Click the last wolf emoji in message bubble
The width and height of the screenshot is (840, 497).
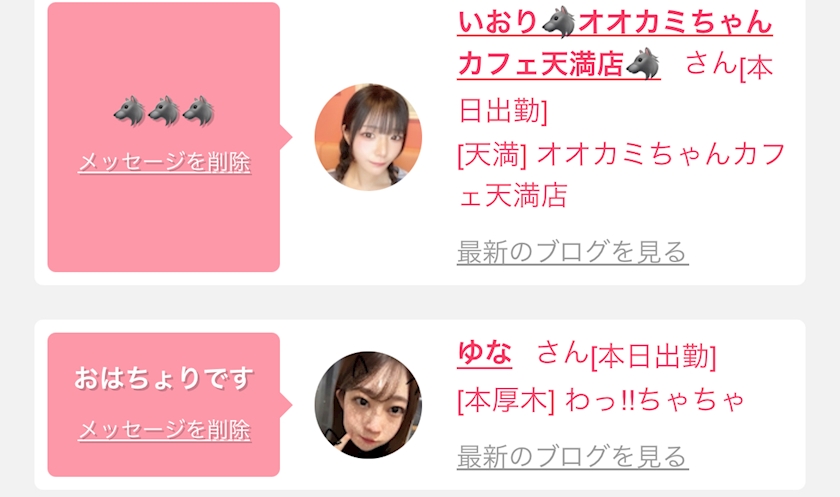click(199, 111)
